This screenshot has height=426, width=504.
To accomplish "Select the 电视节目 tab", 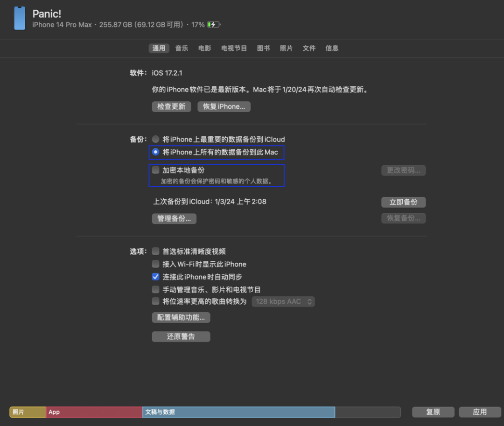I will tap(234, 48).
